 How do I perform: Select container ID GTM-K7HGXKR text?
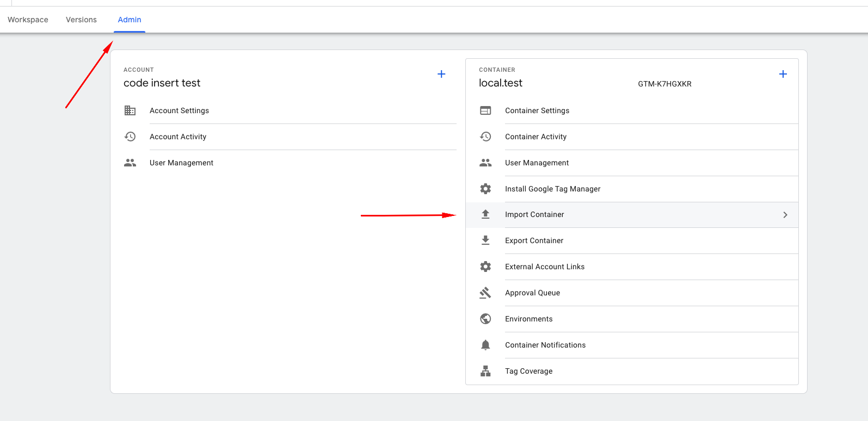tap(664, 84)
